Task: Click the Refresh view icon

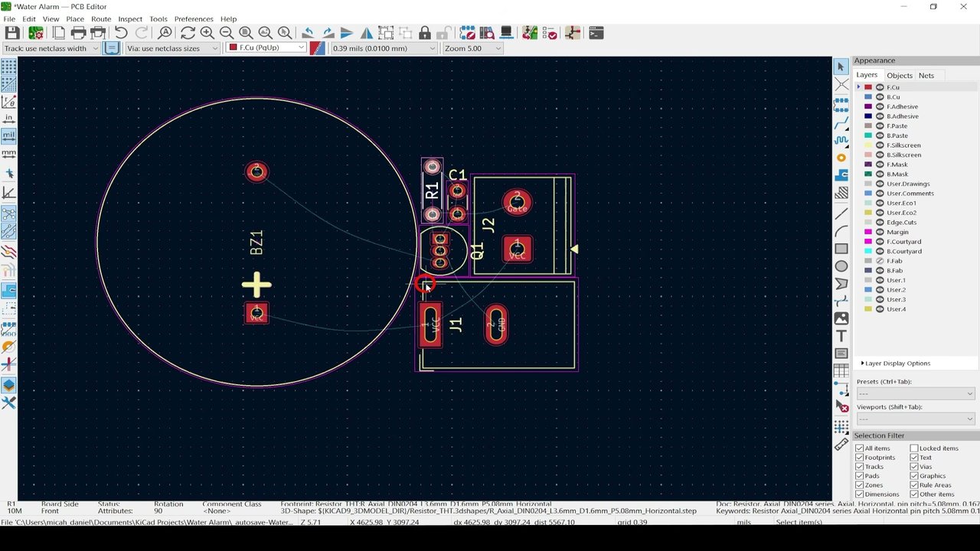Action: tap(188, 33)
